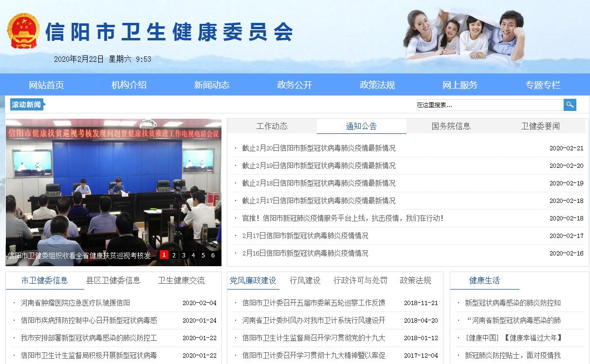Select slide 2 in the carousel
590x364 pixels.
click(x=174, y=255)
